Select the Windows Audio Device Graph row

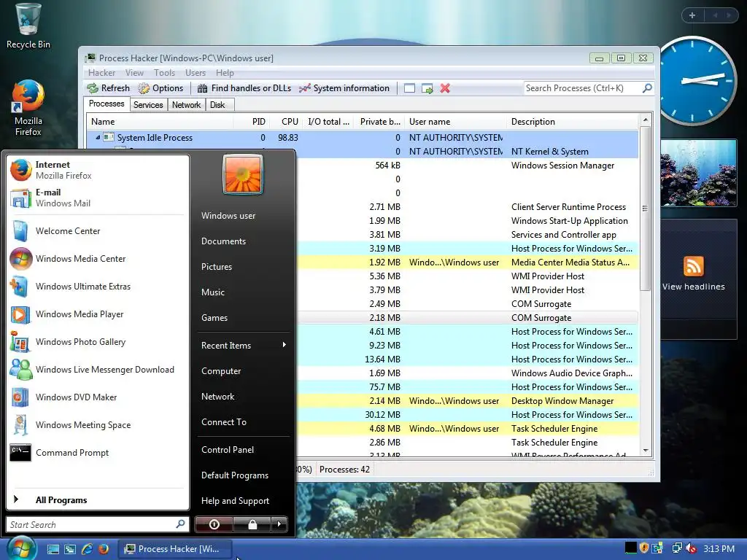coord(467,373)
